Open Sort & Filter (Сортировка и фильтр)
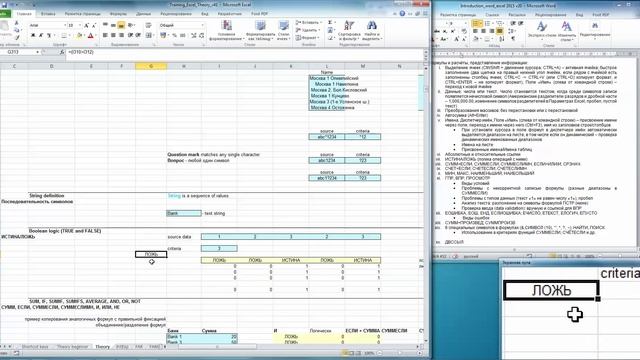 (x=349, y=31)
